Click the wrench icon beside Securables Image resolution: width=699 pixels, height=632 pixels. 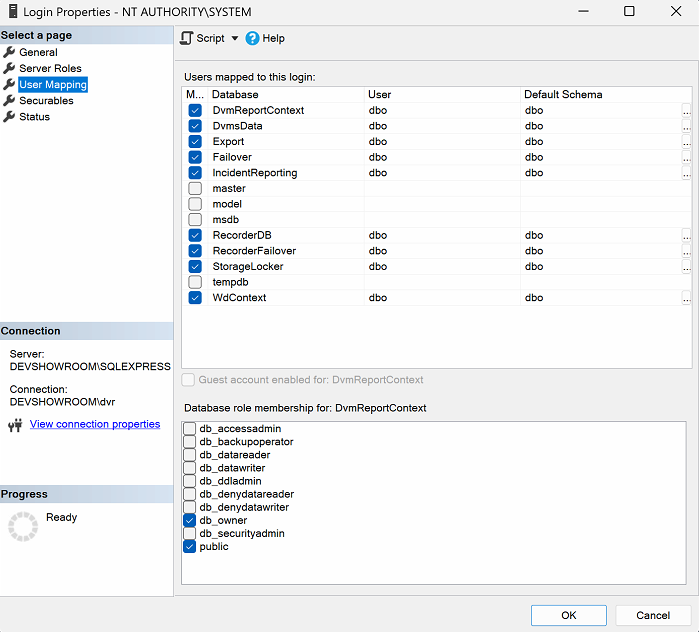pyautogui.click(x=10, y=101)
